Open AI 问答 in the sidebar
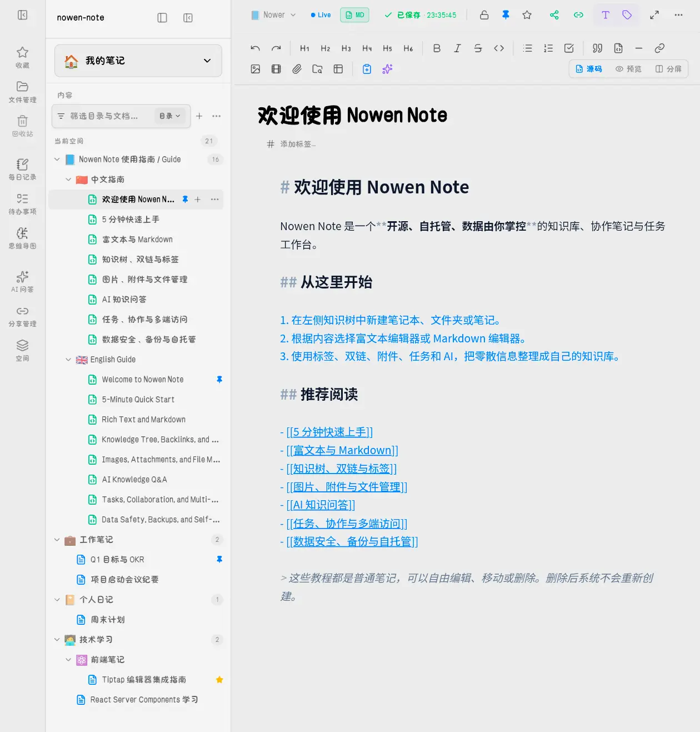 pos(22,282)
